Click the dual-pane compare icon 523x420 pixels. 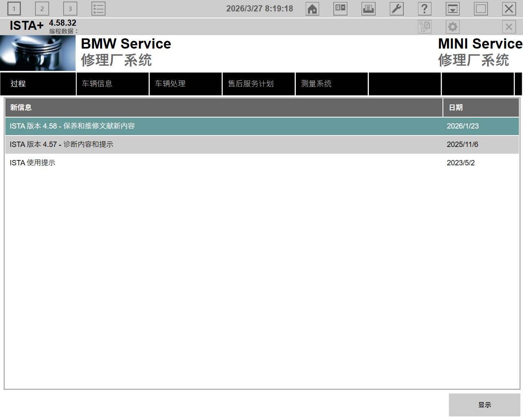340,9
